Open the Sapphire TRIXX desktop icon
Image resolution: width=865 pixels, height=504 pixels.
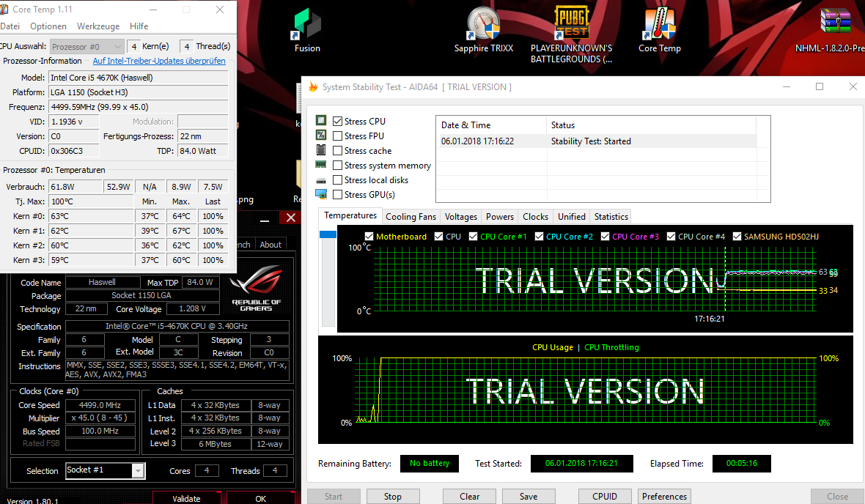(x=483, y=30)
